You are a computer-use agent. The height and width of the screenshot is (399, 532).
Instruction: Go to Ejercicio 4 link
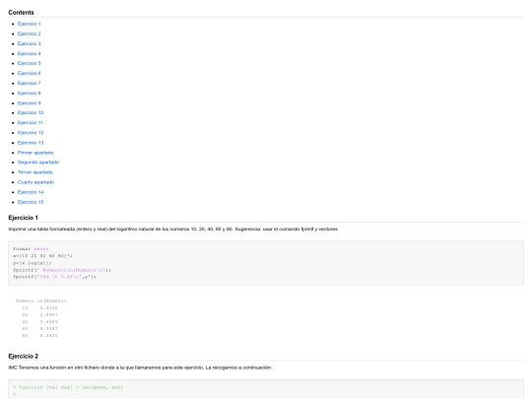tap(30, 53)
